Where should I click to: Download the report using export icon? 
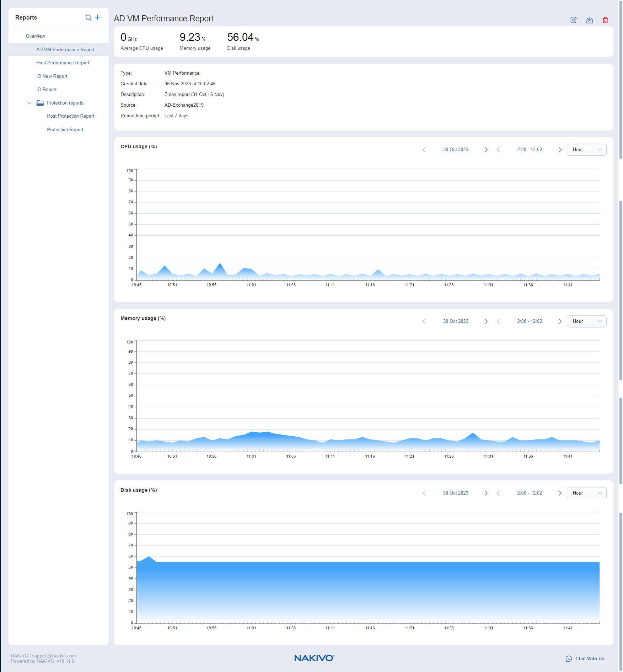pyautogui.click(x=589, y=20)
